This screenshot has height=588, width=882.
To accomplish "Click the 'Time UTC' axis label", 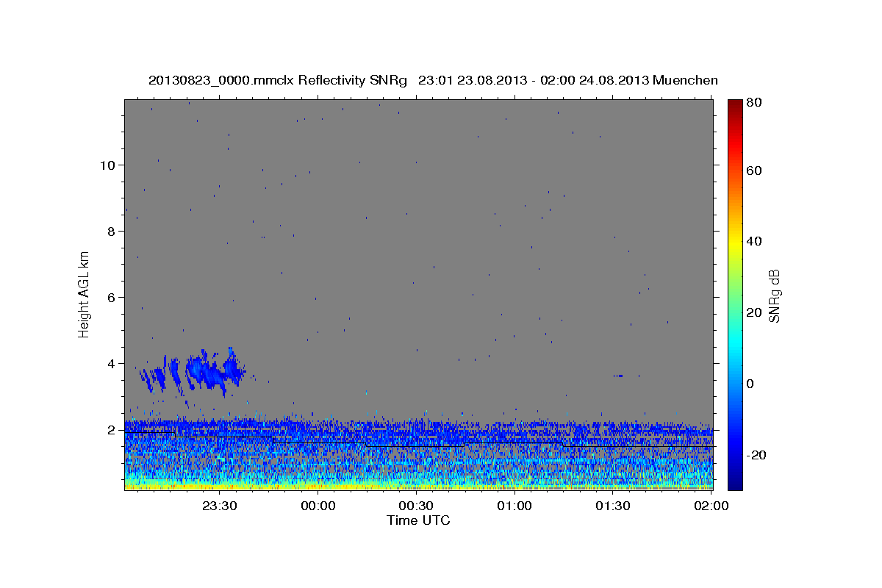I will (418, 520).
